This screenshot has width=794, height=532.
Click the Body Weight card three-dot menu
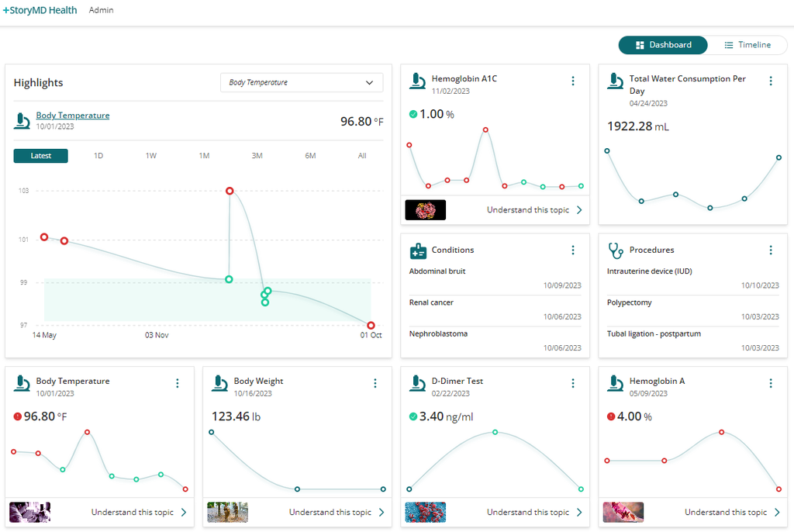coord(375,384)
